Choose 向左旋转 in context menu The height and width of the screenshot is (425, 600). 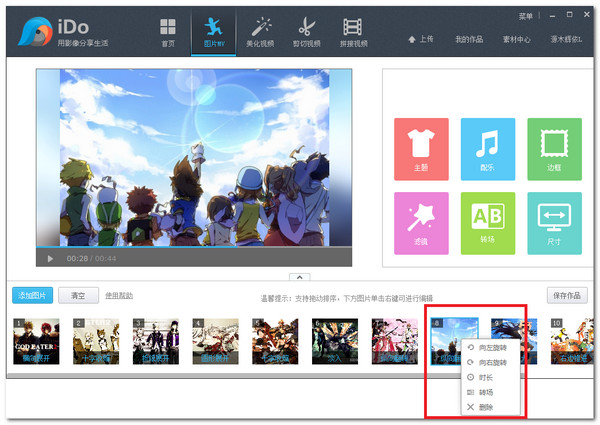click(x=491, y=348)
